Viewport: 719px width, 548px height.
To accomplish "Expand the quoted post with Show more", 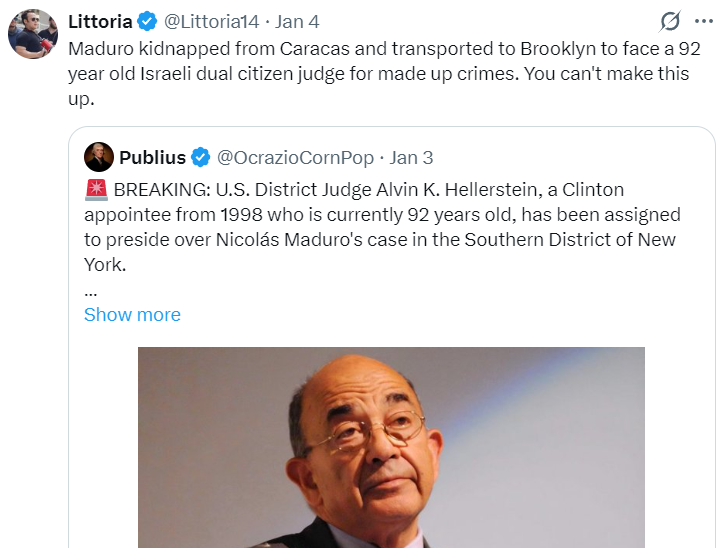I will (132, 314).
